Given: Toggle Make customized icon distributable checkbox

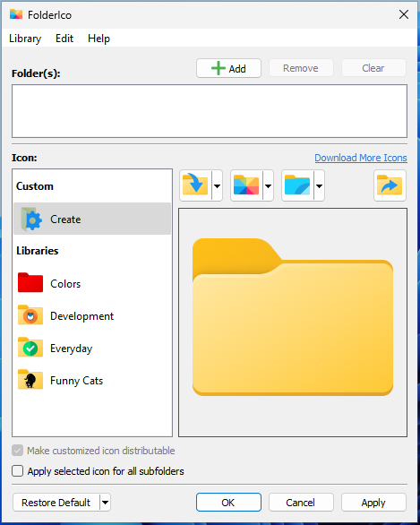Looking at the screenshot, I should 17,451.
